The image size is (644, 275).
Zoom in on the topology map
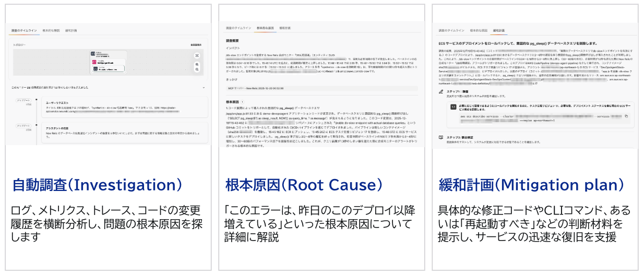click(197, 64)
